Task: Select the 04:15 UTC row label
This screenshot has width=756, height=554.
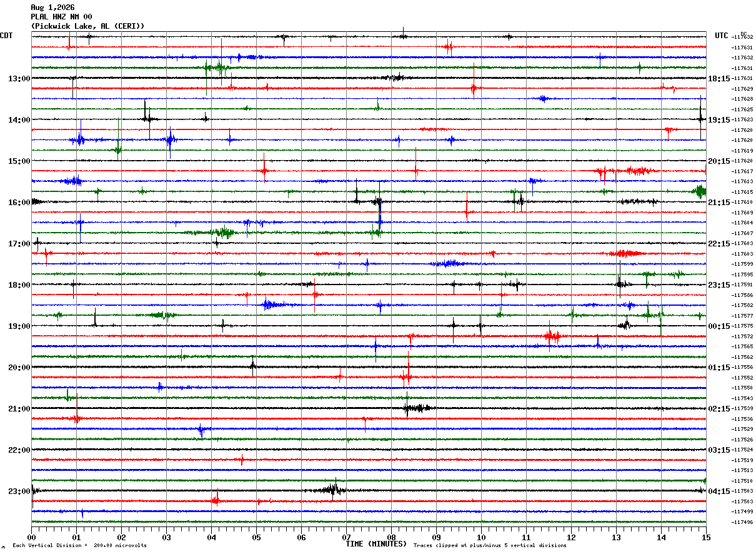Action: (719, 491)
